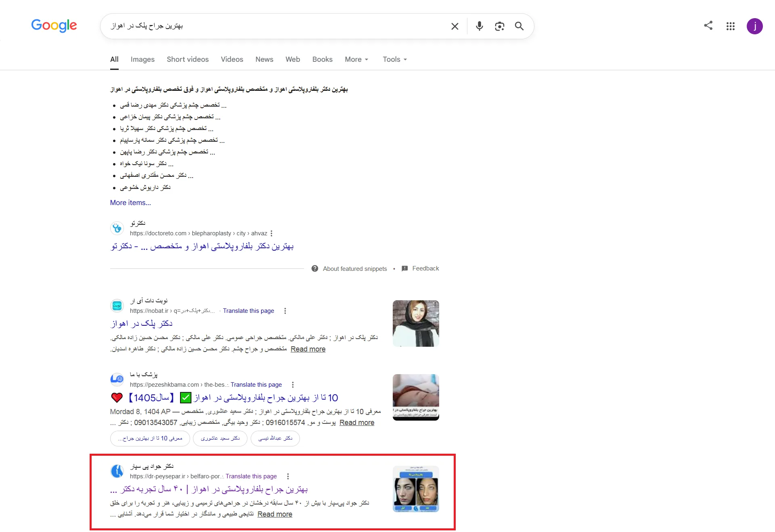Click Read more in dr-peysepar snippet
Screen dimensions: 775x532
pos(275,514)
